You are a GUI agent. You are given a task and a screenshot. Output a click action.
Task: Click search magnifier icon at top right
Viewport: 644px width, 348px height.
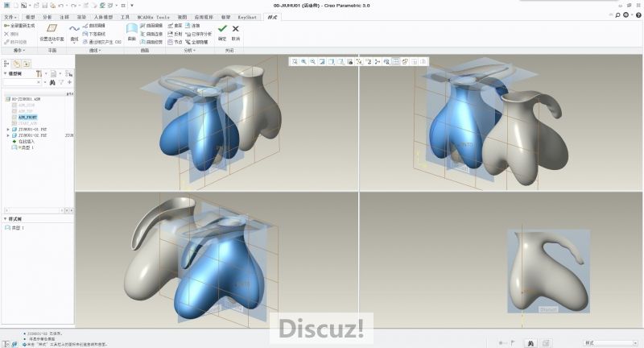pos(617,15)
